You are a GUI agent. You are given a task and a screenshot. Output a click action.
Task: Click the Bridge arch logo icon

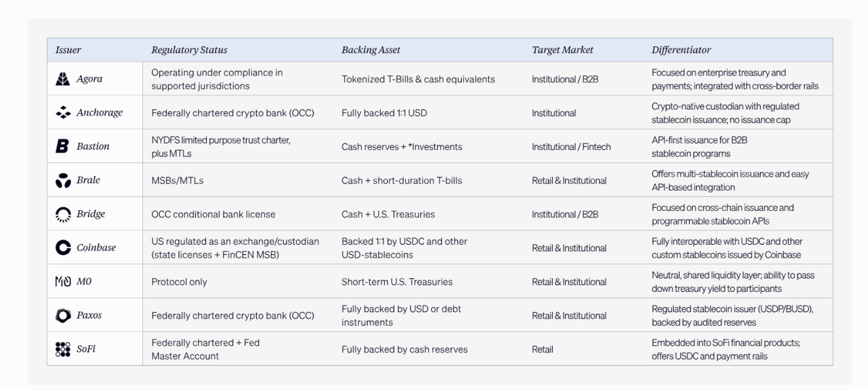coord(63,214)
